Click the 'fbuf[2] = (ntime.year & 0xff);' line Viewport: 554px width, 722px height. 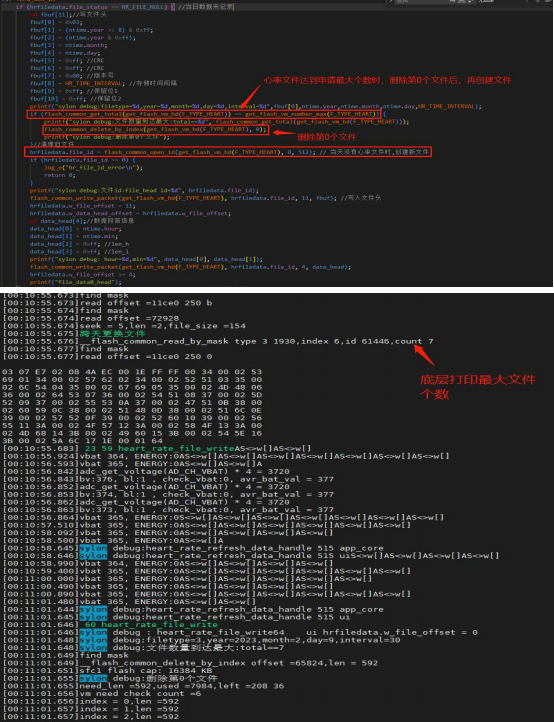point(83,37)
